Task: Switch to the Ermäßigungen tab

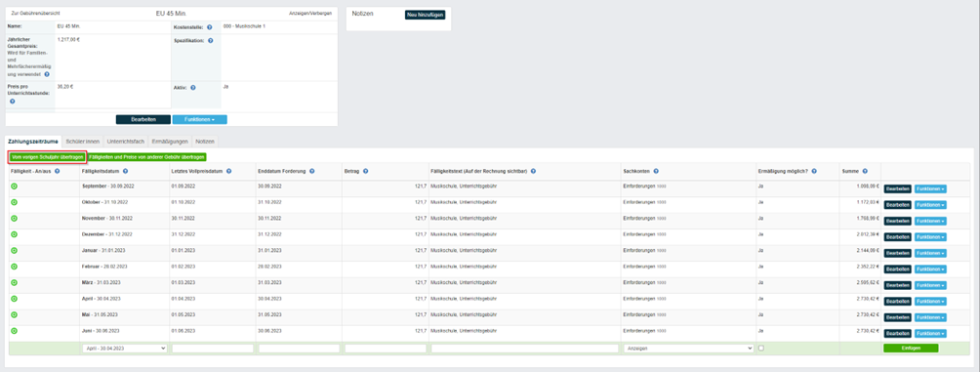Action: point(170,142)
